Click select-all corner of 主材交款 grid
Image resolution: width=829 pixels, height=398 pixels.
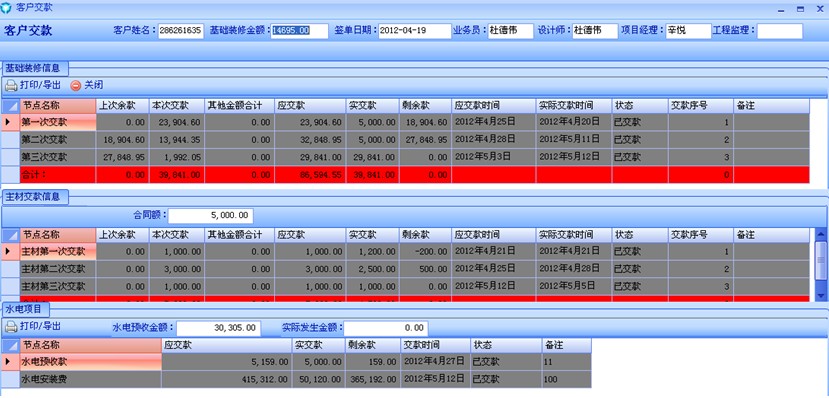coord(10,235)
